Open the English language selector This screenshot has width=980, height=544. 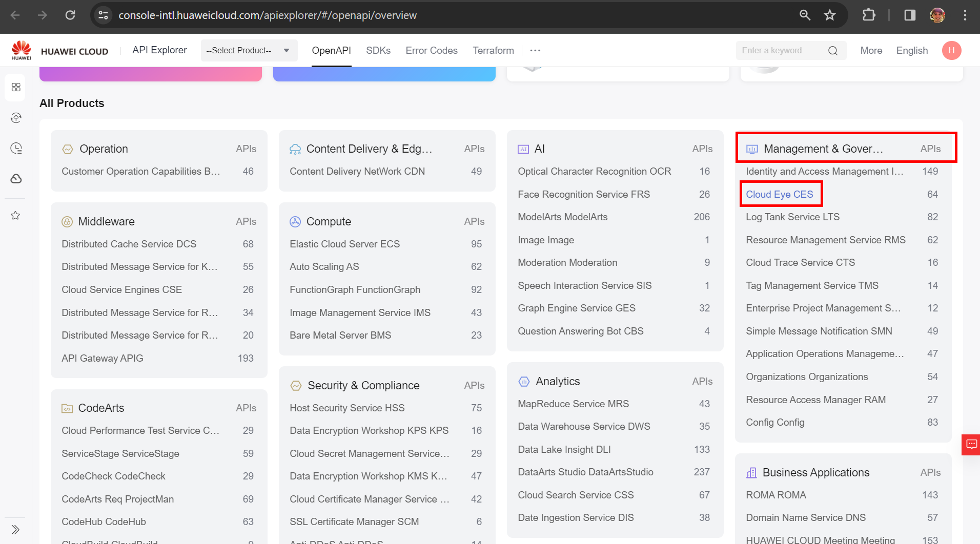pyautogui.click(x=912, y=50)
